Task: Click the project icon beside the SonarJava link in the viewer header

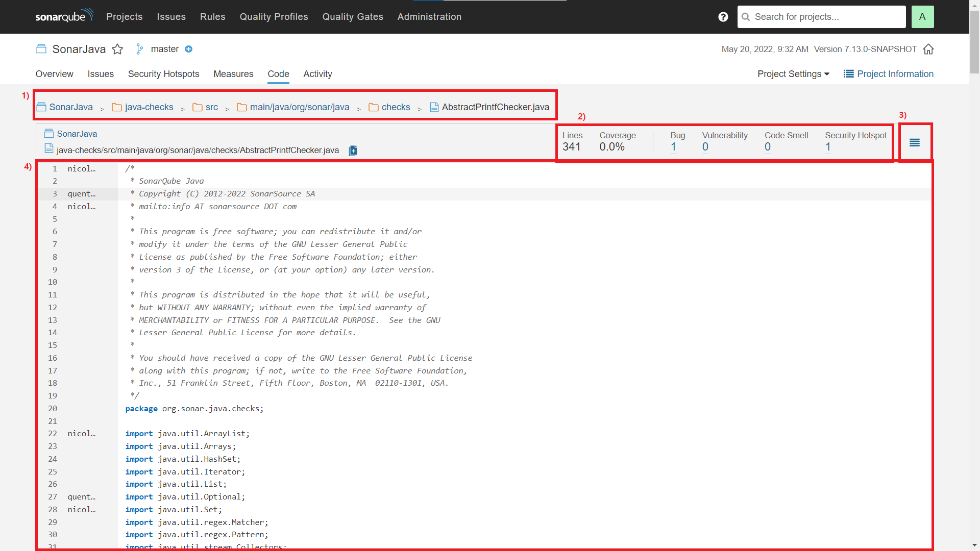Action: [49, 134]
